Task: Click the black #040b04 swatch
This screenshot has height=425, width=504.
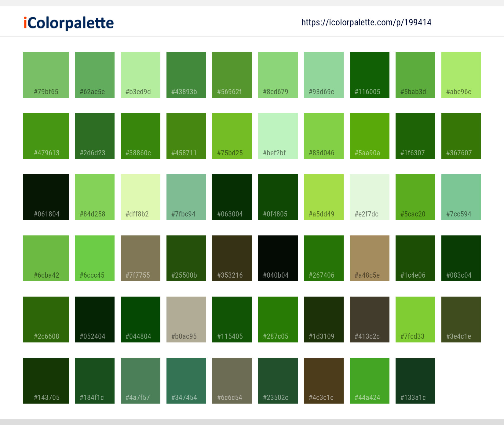Action: [278, 258]
